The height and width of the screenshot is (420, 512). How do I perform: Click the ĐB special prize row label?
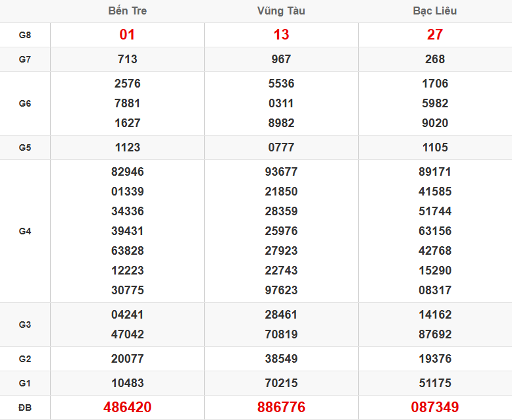25,407
